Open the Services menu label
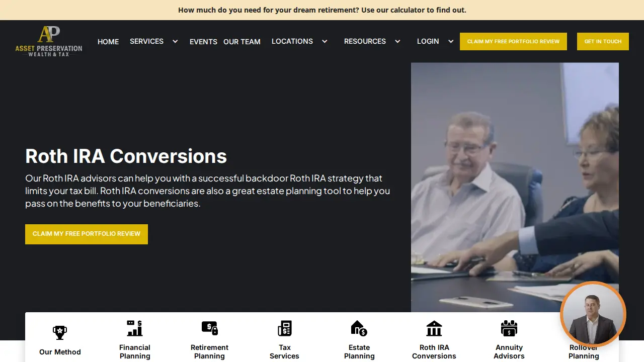This screenshot has width=644, height=362. coord(146,41)
